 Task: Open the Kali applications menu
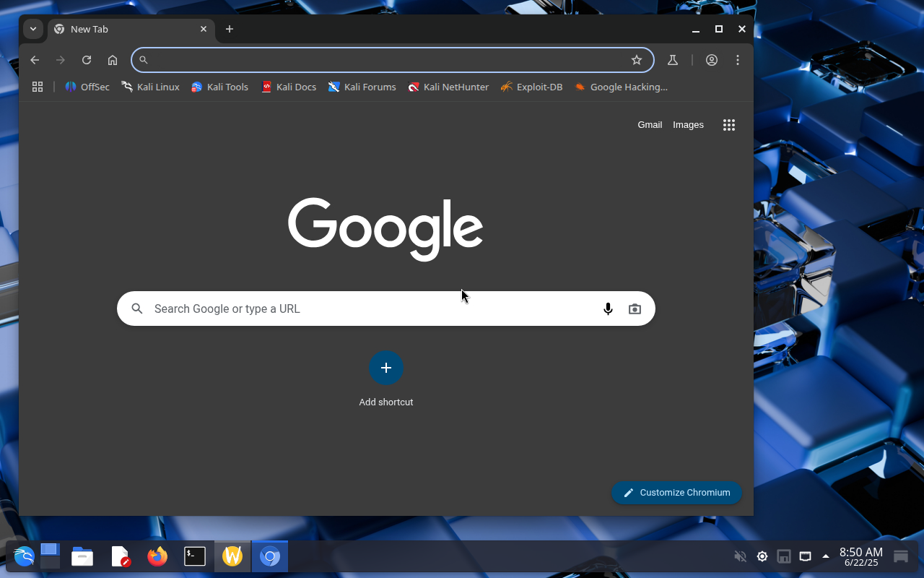click(24, 556)
